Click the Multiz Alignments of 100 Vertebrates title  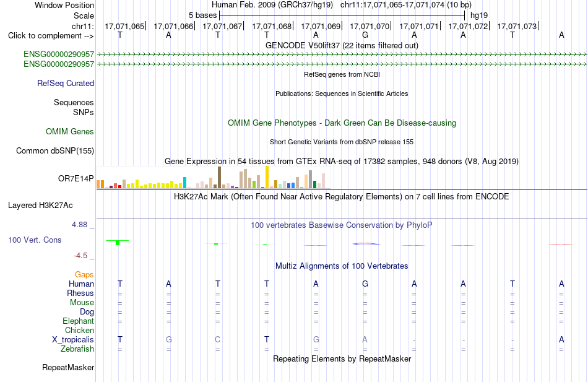click(x=342, y=266)
